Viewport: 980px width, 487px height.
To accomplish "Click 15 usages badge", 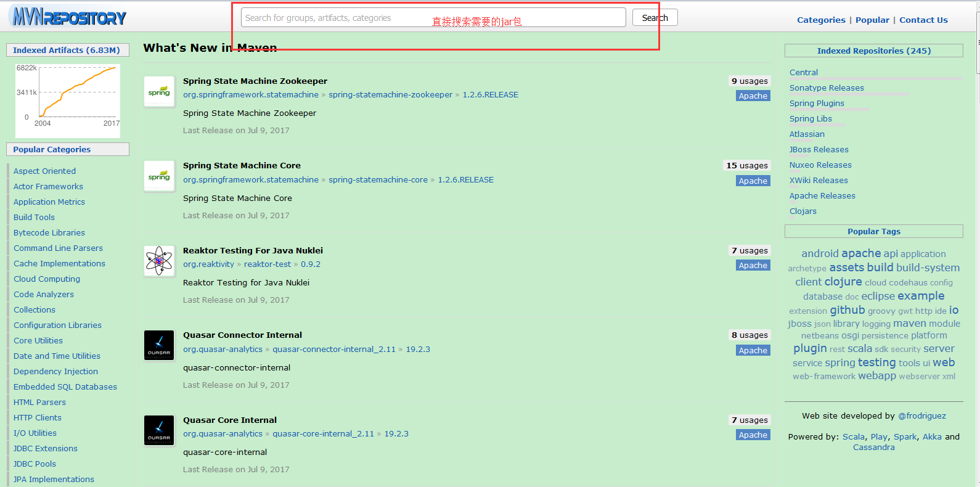I will point(747,165).
